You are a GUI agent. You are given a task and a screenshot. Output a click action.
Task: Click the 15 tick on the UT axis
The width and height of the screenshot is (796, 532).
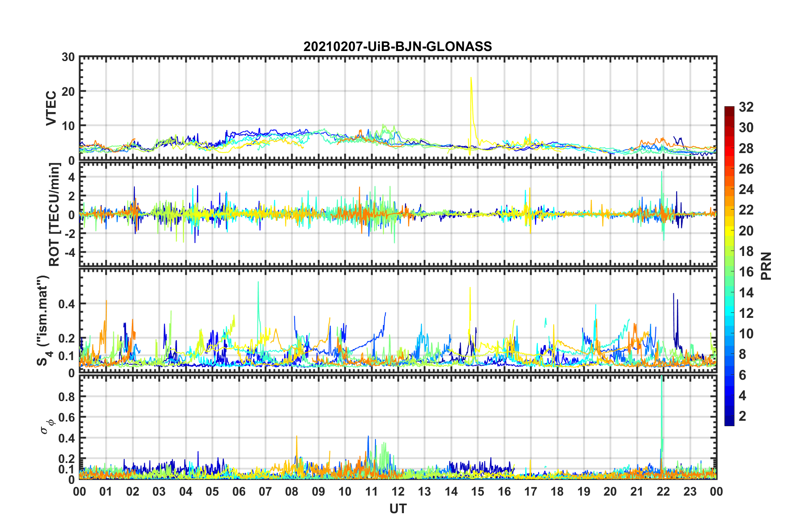tap(478, 491)
